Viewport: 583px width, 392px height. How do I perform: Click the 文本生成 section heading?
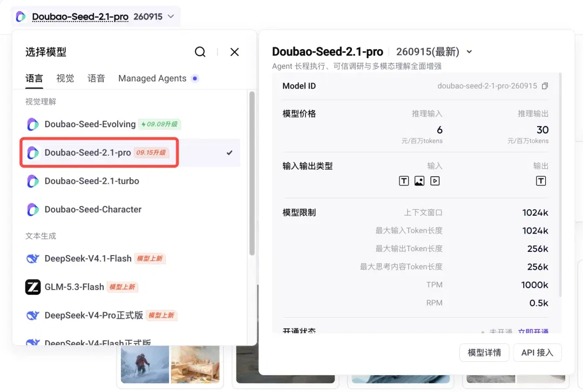click(x=40, y=236)
